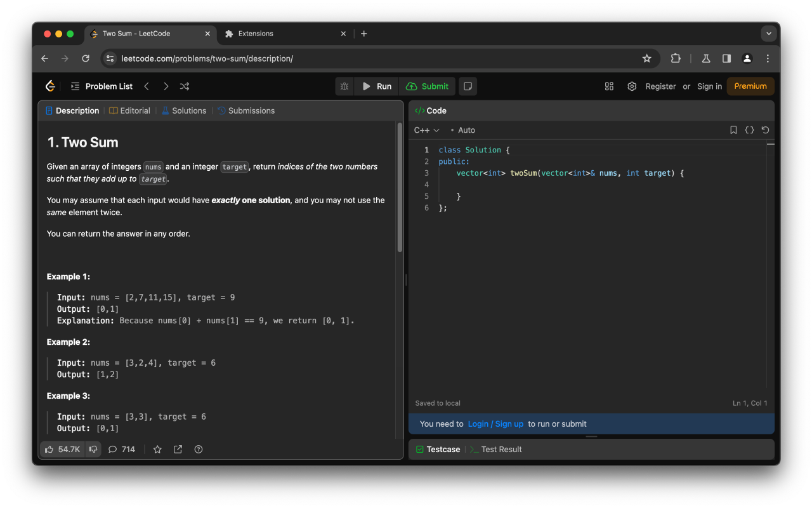The image size is (812, 508).
Task: Pick a random problem with shuffle icon
Action: coord(185,86)
